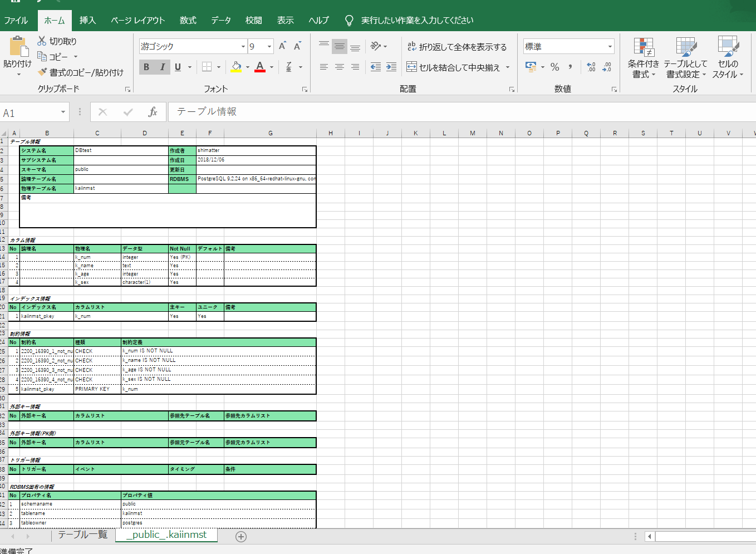Screen dimensions: 756x554
Task: Decrease decimal places
Action: point(607,67)
